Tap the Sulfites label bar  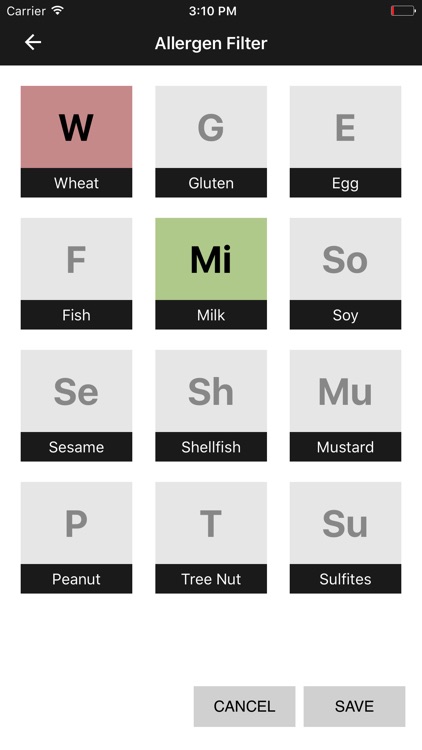[x=345, y=579]
